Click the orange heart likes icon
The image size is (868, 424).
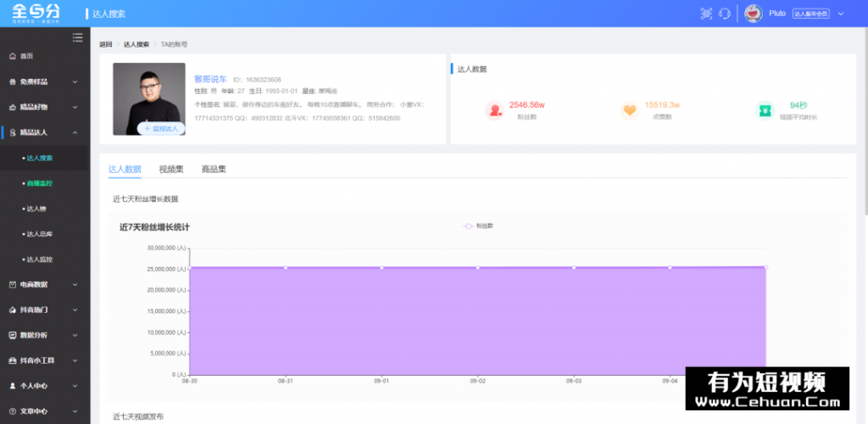pyautogui.click(x=629, y=110)
